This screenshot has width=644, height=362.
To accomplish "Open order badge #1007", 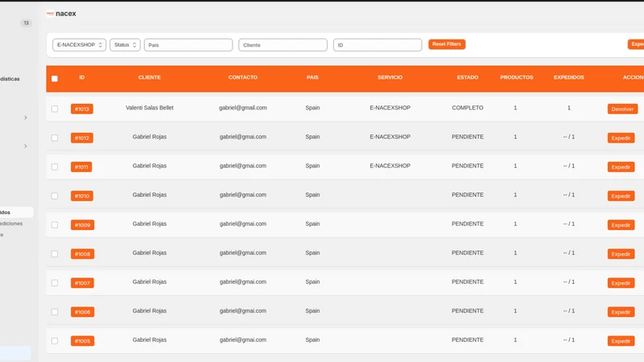I will point(82,283).
